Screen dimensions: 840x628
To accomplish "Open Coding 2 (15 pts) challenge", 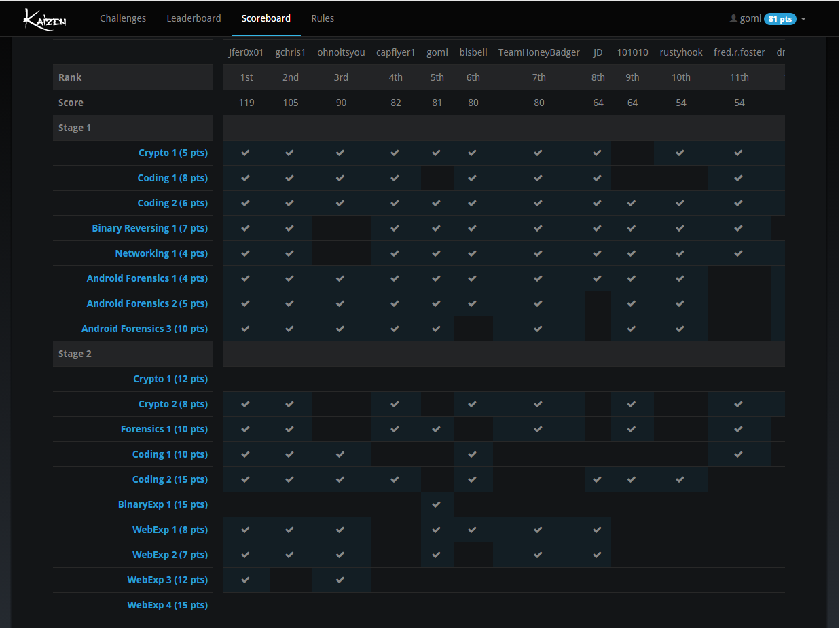I will pos(170,479).
